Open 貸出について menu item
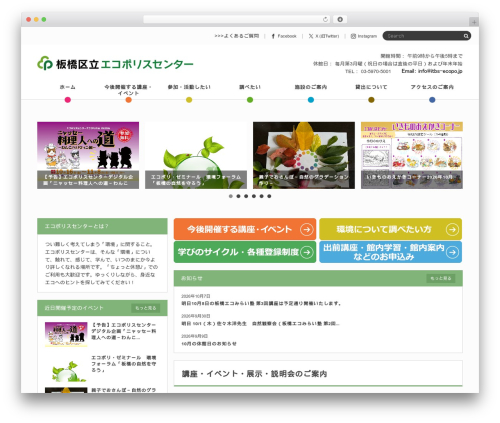The height and width of the screenshot is (423, 500). coord(371,87)
